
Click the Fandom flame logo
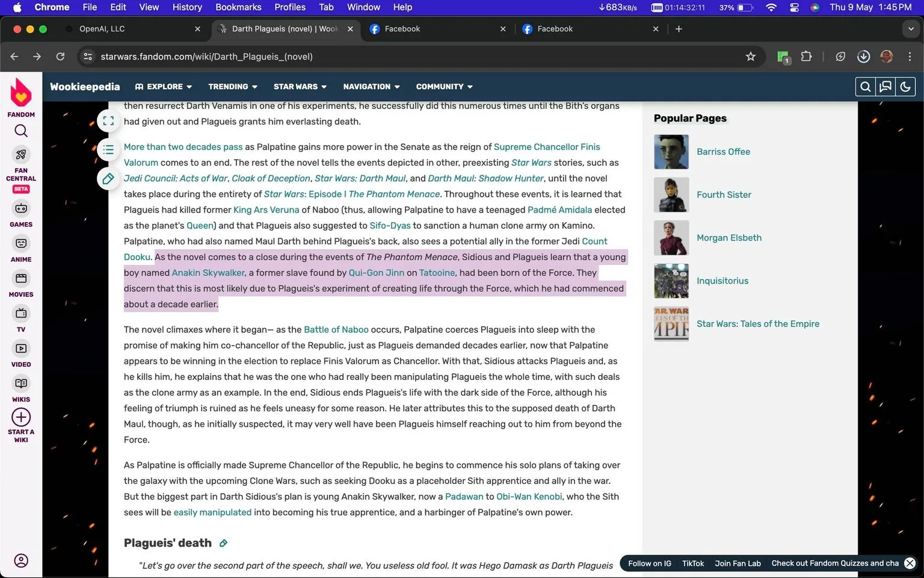click(21, 94)
